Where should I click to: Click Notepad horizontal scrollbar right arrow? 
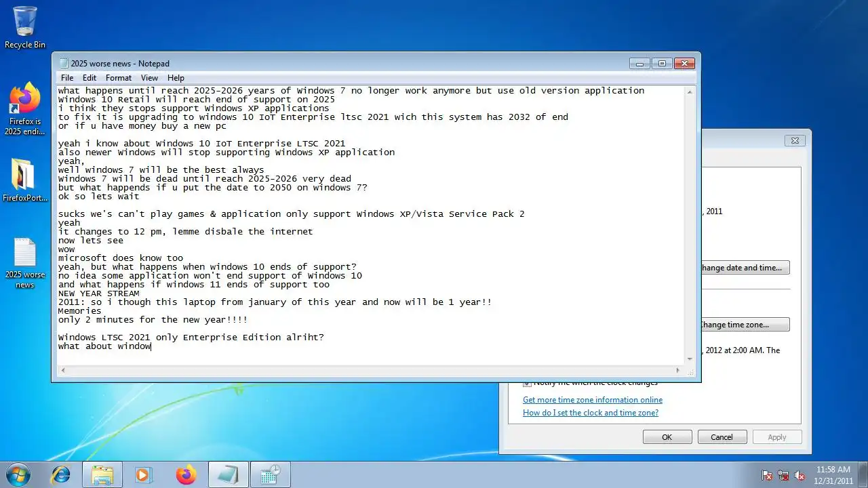coord(678,370)
